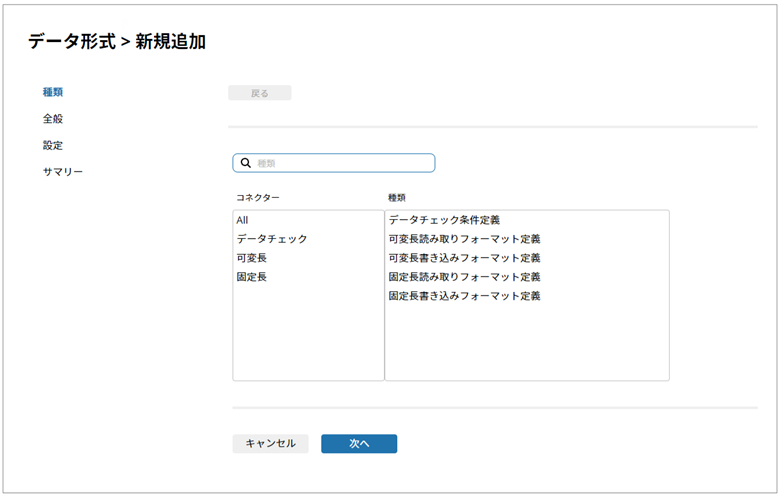Click the キャンセル button
The image size is (780, 497).
(270, 444)
